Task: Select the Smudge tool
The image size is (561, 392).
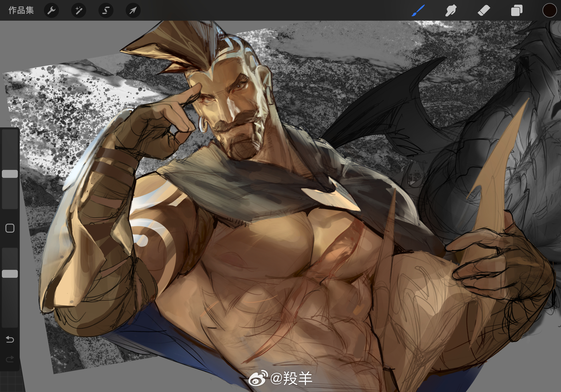Action: (451, 10)
